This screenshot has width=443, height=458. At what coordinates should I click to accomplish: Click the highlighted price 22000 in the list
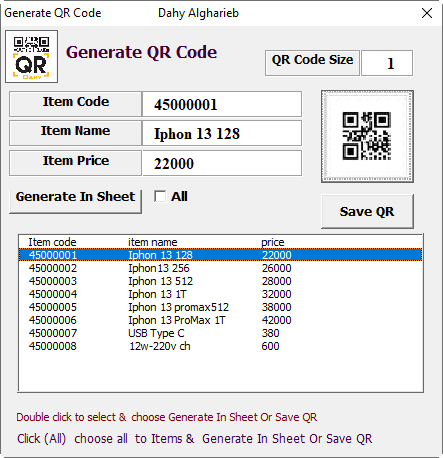click(x=277, y=255)
